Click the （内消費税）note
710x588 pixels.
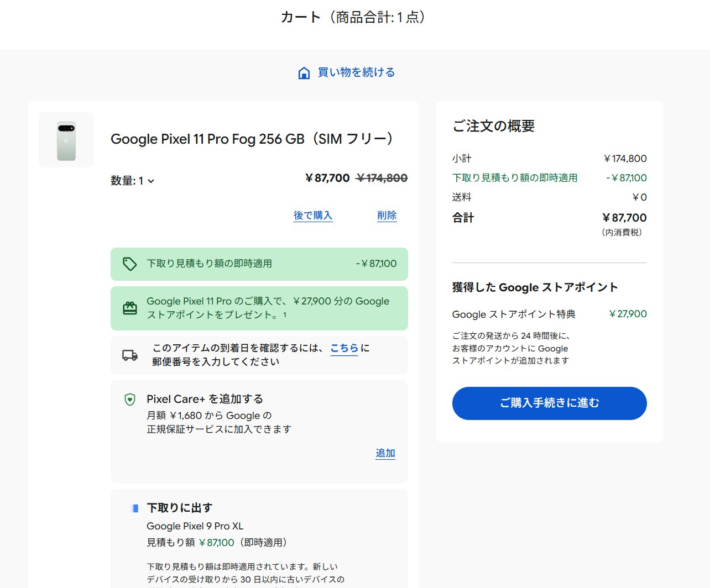point(622,233)
